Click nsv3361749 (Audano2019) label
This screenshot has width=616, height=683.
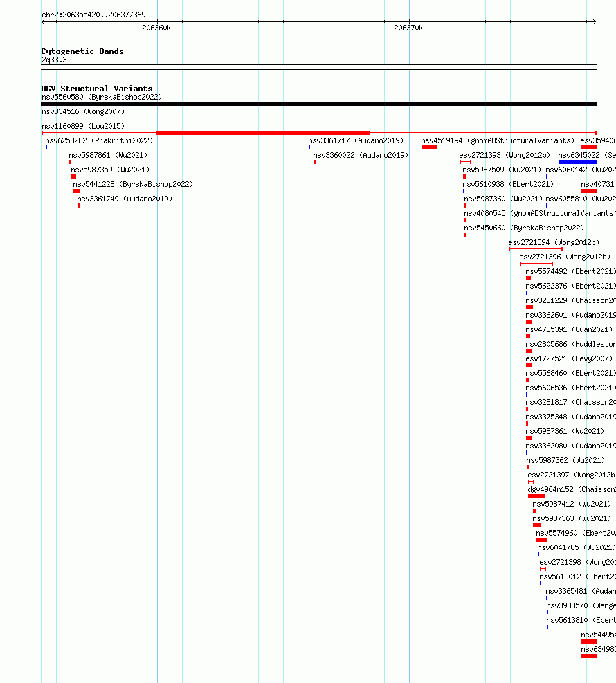[x=125, y=199]
